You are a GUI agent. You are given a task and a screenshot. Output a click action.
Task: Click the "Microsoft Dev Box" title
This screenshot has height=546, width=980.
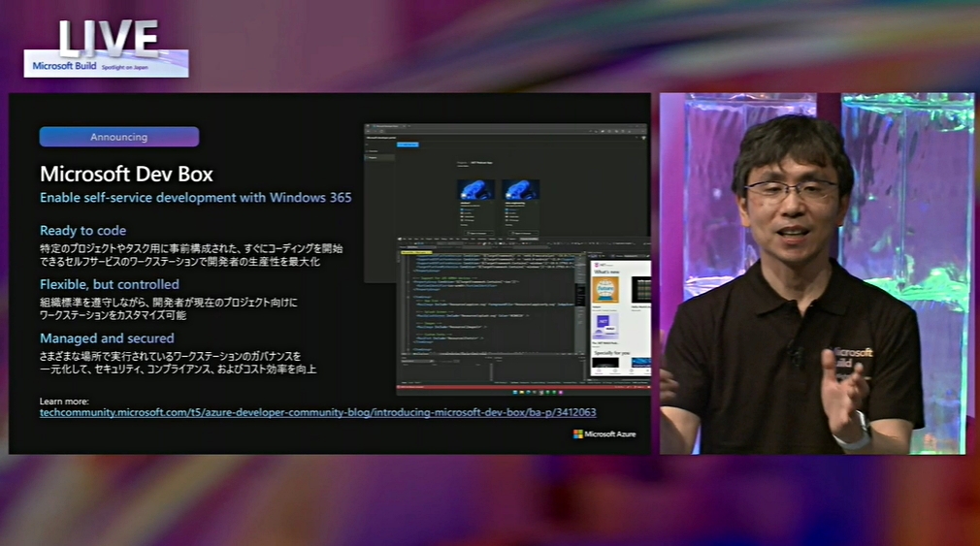[126, 174]
